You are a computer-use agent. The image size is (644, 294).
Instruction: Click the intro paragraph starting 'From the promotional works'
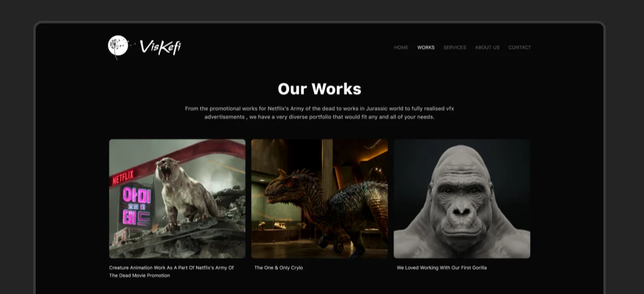[320, 113]
